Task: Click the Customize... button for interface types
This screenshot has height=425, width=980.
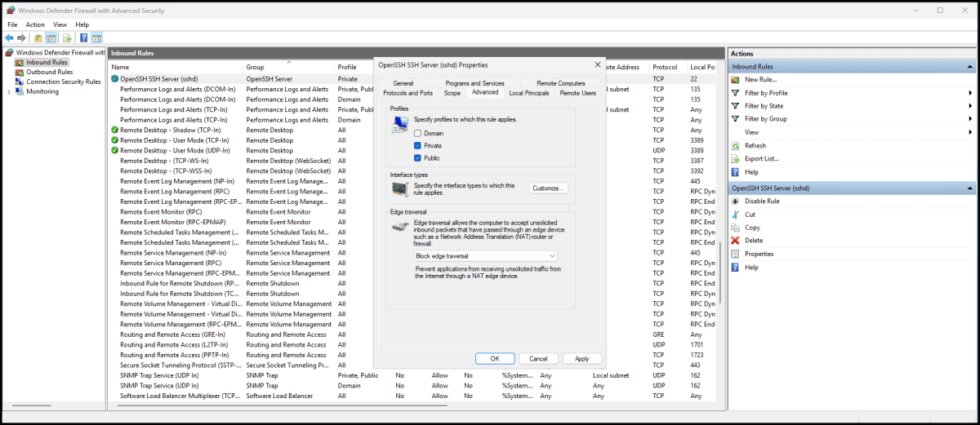Action: (549, 188)
